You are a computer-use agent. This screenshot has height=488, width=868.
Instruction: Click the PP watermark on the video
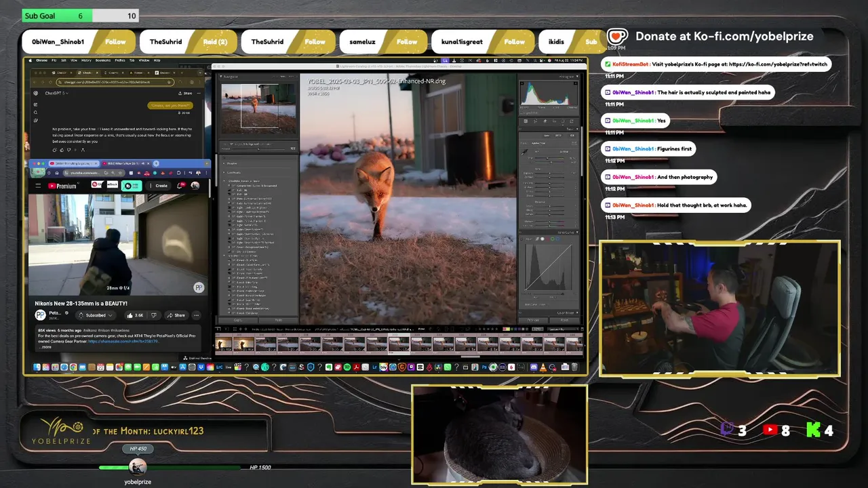click(x=199, y=287)
